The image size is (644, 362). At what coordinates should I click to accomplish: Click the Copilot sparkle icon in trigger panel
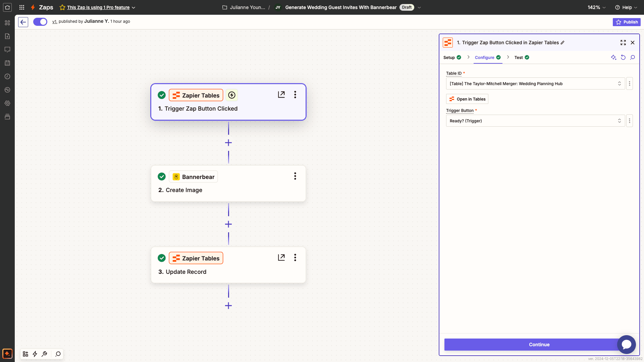click(x=614, y=57)
